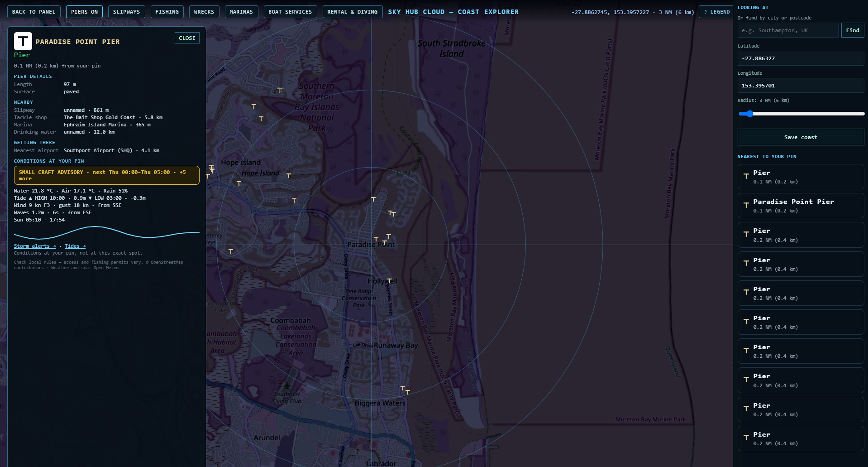Click the pier icon in the 0.1 NM Pier row
868x467 pixels.
point(746,177)
